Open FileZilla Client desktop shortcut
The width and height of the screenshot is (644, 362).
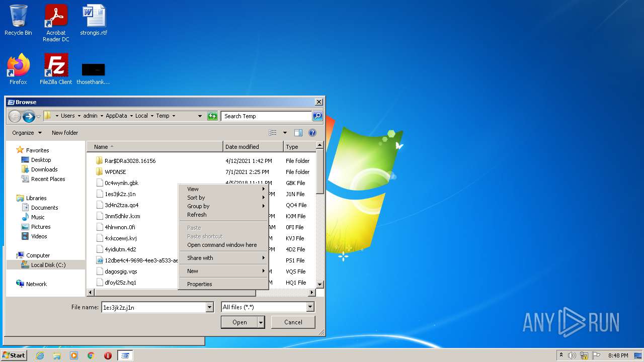pos(56,69)
